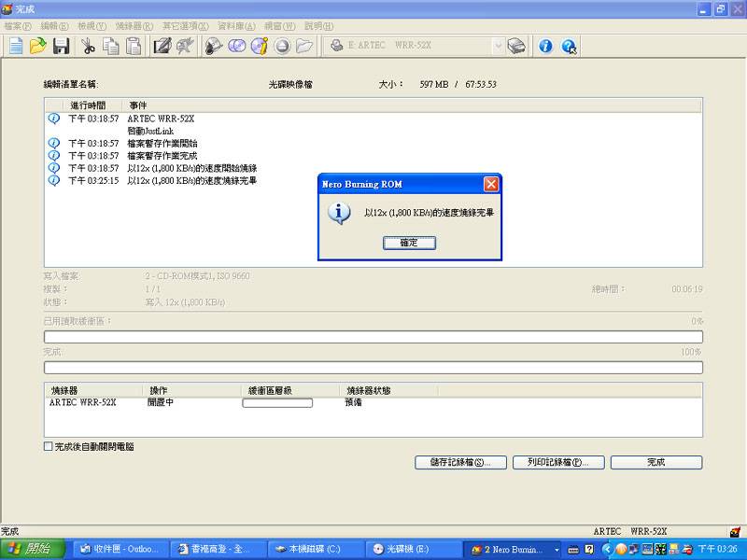This screenshot has height=560, width=747.
Task: Click the recorder drive icon beside combo box
Action: click(516, 46)
